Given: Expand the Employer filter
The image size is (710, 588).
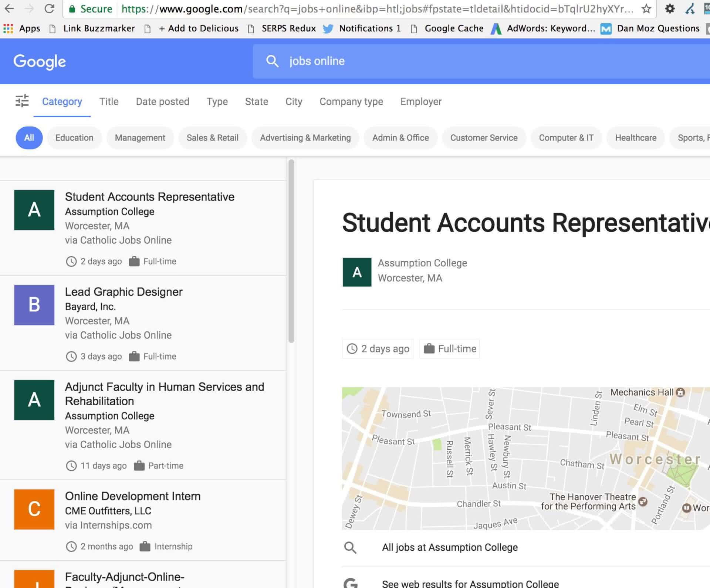Looking at the screenshot, I should (x=421, y=102).
